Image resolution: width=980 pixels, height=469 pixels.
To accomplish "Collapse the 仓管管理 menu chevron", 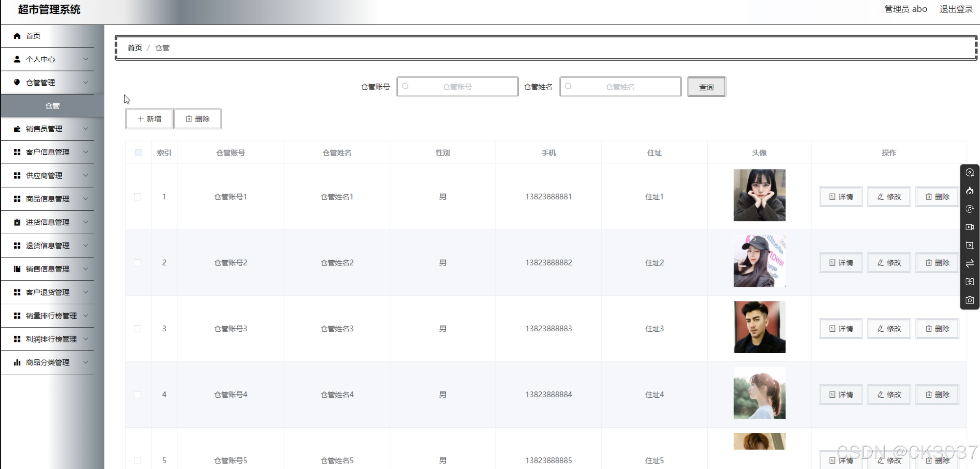I will coord(86,82).
